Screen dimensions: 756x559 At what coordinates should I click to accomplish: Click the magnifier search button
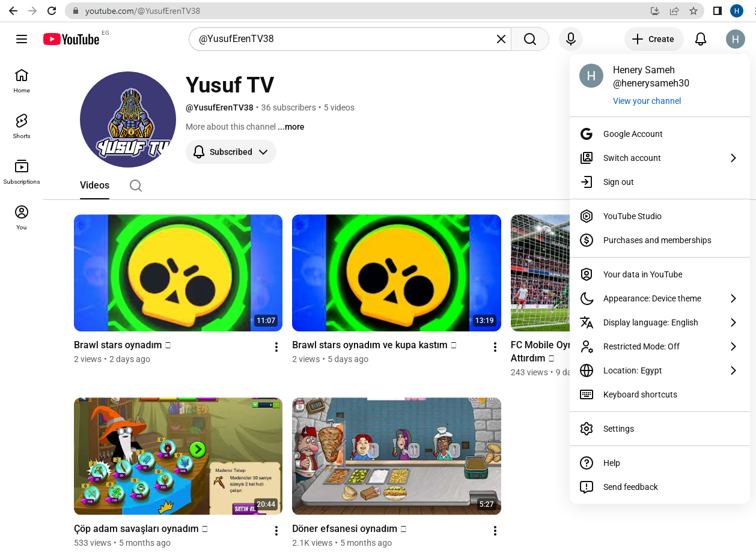[529, 39]
